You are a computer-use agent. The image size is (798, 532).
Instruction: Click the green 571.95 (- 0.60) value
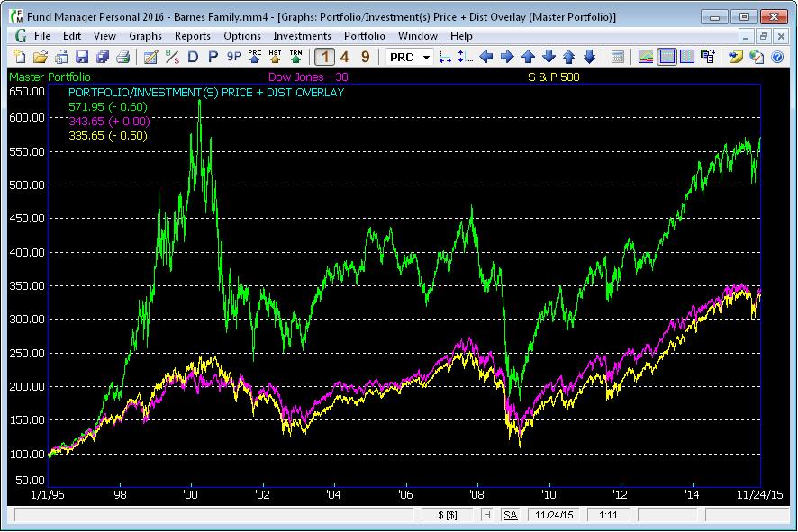pos(107,107)
